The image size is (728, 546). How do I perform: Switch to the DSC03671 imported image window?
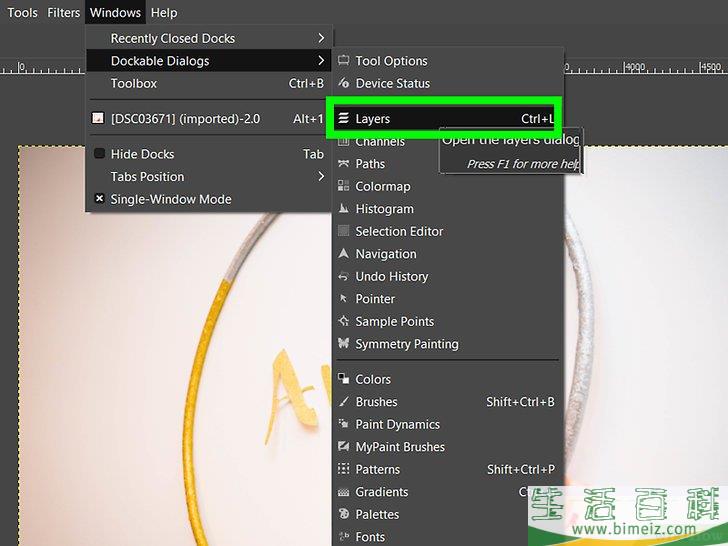185,119
